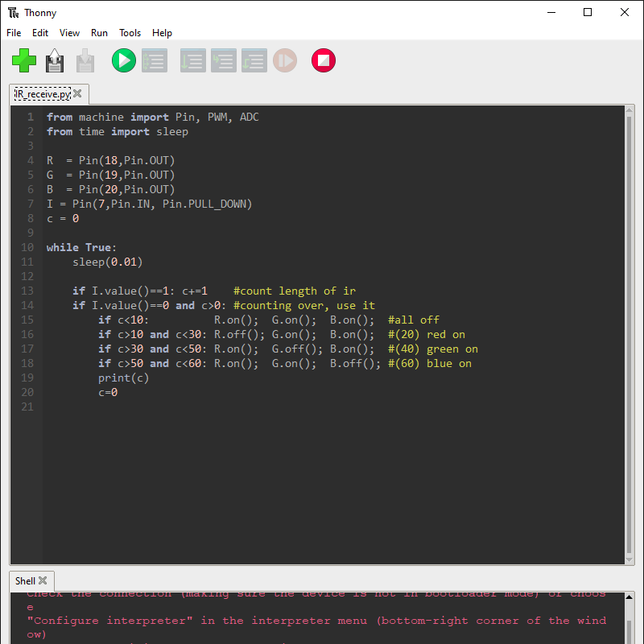Image resolution: width=644 pixels, height=644 pixels.
Task: Click the Resume debugging icon
Action: pyautogui.click(x=285, y=60)
